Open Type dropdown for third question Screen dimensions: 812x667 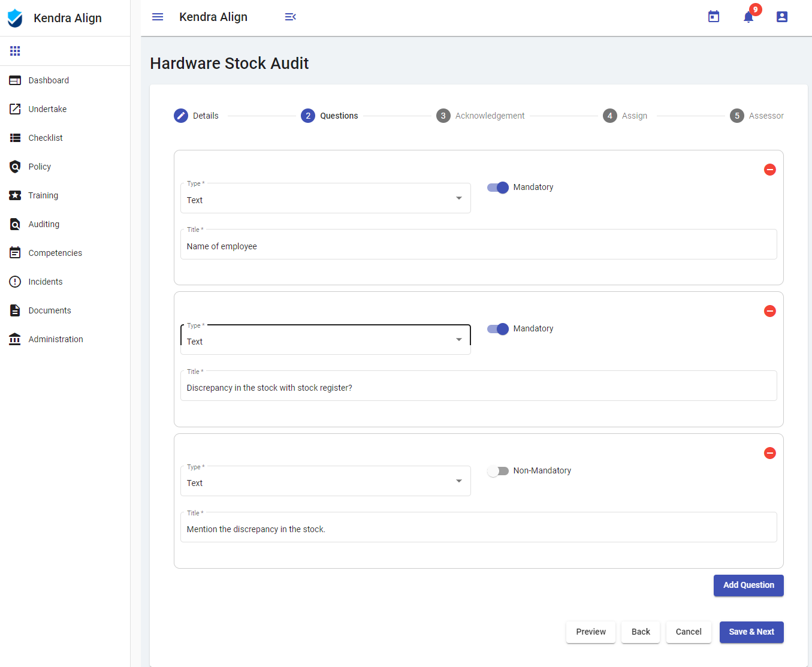(325, 482)
